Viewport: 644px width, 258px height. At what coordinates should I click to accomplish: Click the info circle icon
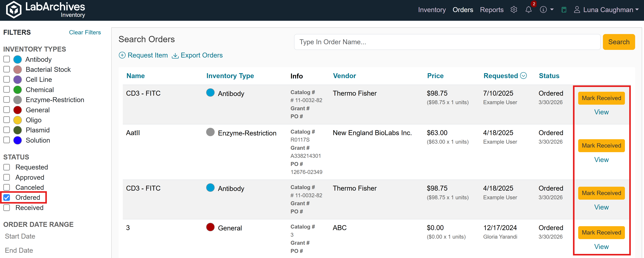[x=543, y=10]
